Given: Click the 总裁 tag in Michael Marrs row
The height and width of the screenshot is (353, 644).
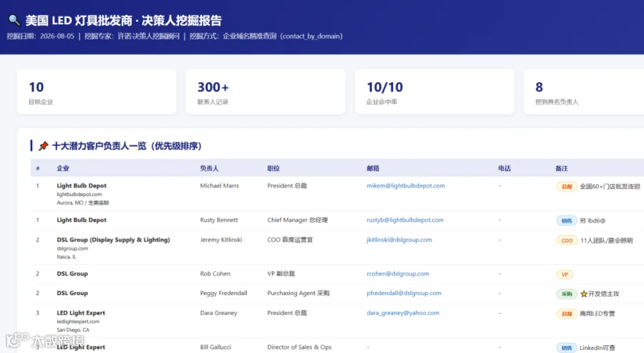Looking at the screenshot, I should 567,187.
